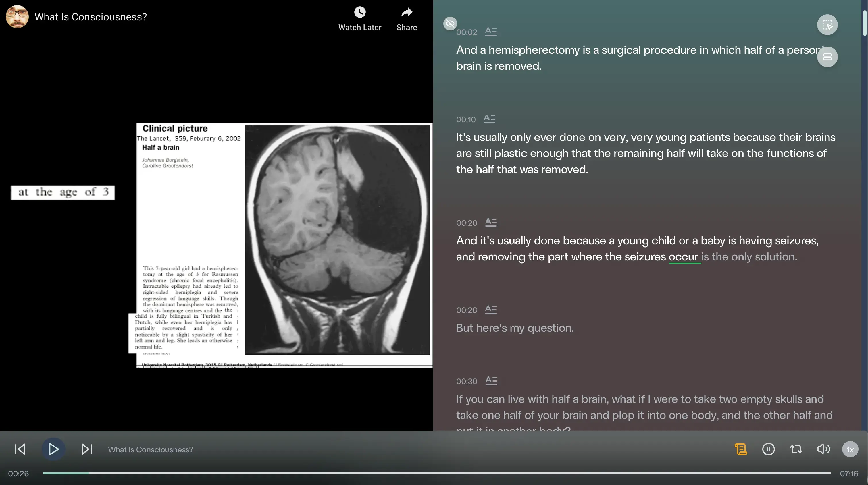Click the Share arrow icon
The image size is (868, 485).
point(406,12)
